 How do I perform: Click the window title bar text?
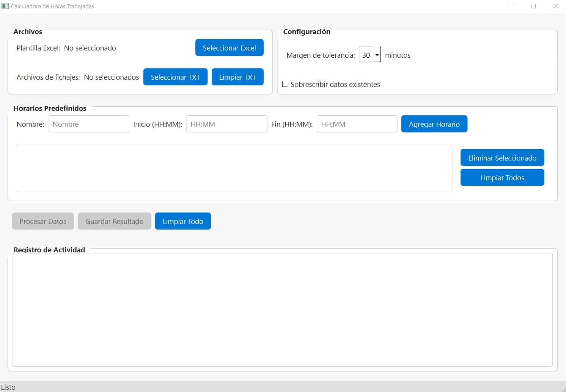coord(51,6)
